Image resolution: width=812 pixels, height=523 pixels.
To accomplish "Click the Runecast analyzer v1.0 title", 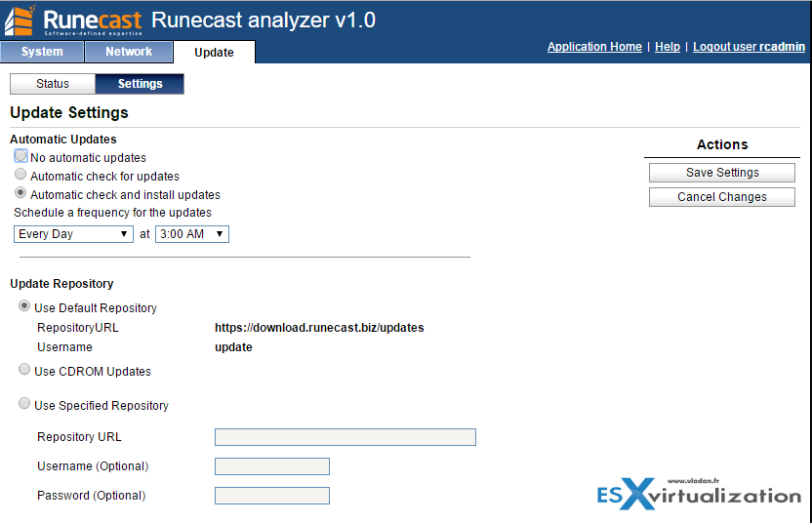I will [264, 20].
